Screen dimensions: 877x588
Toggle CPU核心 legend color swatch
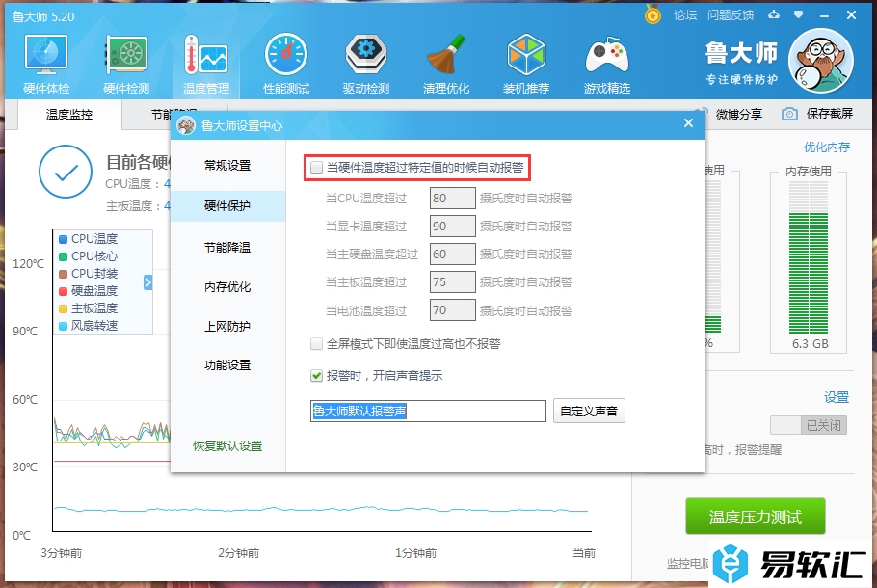(64, 256)
